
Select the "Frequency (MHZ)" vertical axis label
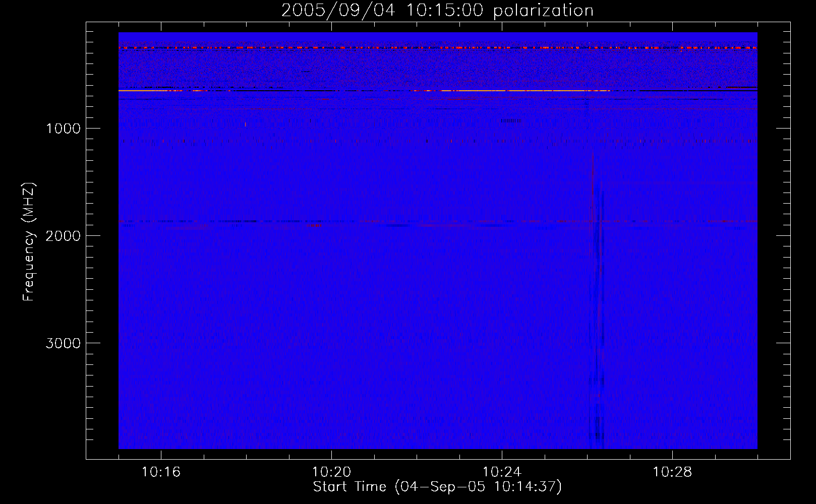pyautogui.click(x=29, y=242)
